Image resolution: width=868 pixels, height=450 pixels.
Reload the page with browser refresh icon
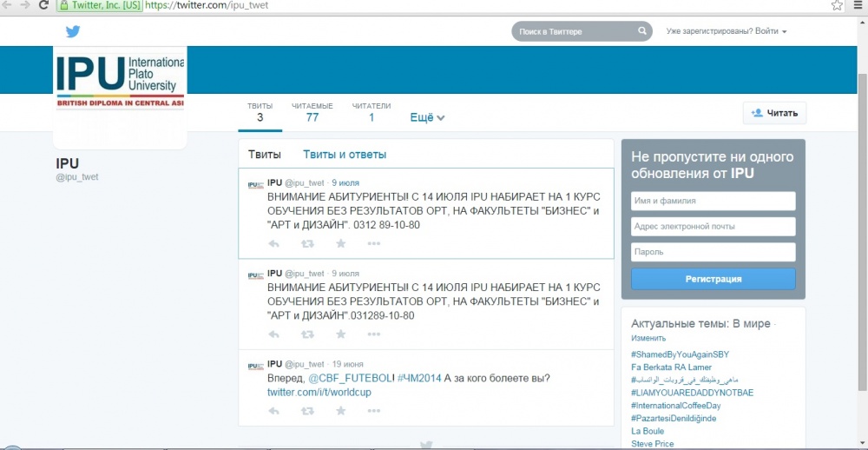43,5
